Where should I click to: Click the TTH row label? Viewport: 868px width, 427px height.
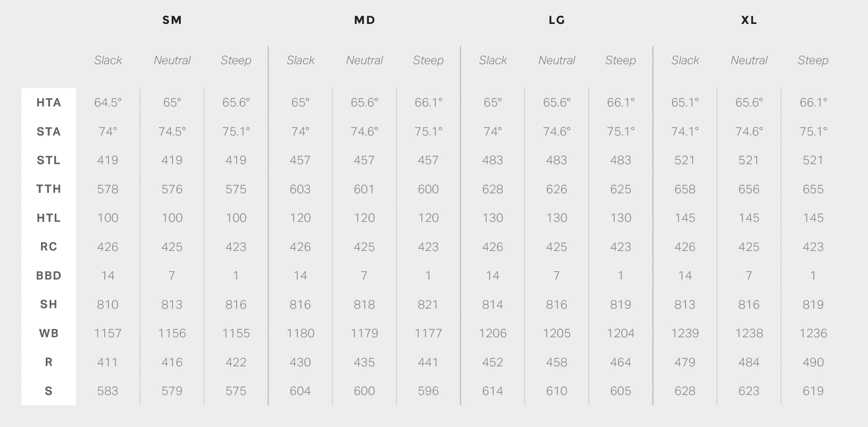pyautogui.click(x=49, y=189)
